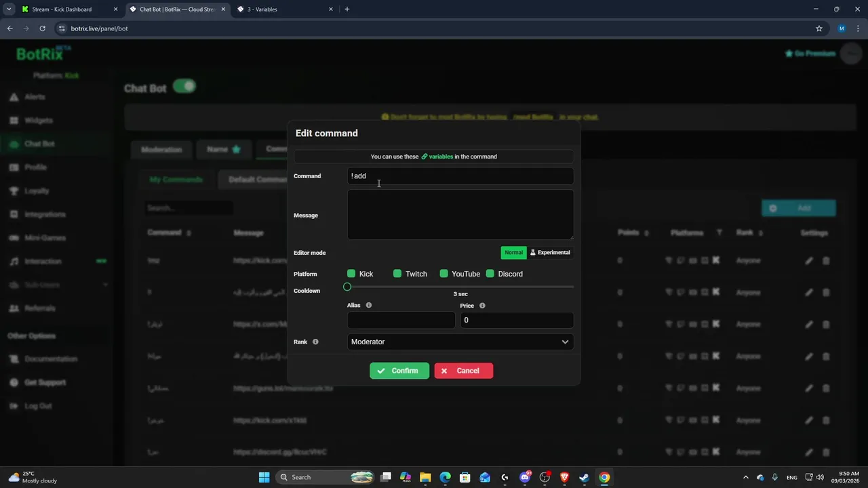This screenshot has height=488, width=868.
Task: Open Chat Bot in the left sidebar
Action: pos(39,144)
